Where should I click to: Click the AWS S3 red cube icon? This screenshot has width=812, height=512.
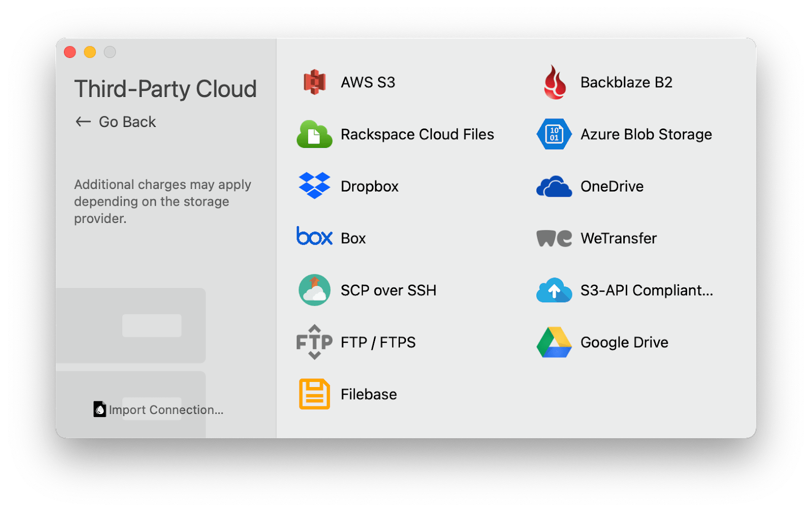pos(314,82)
